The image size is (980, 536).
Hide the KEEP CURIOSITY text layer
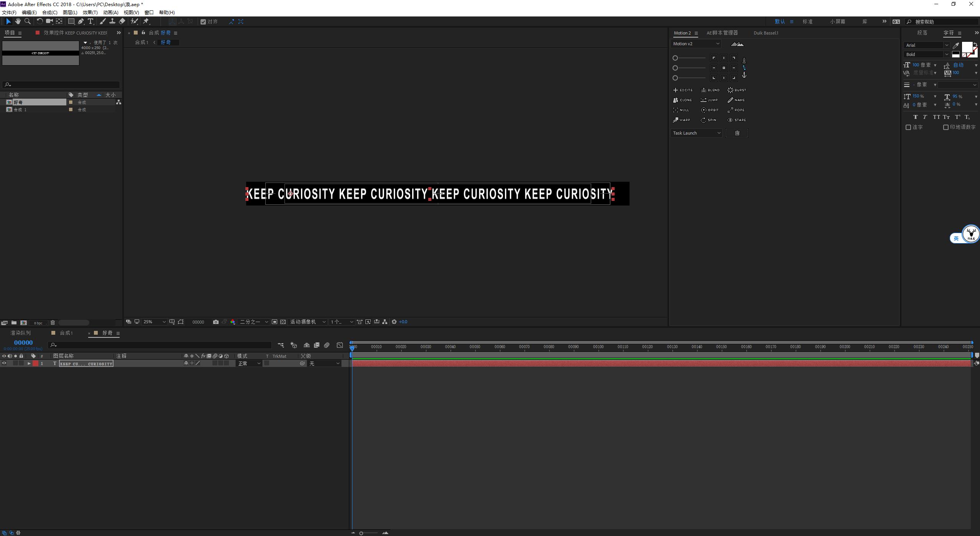tap(4, 363)
